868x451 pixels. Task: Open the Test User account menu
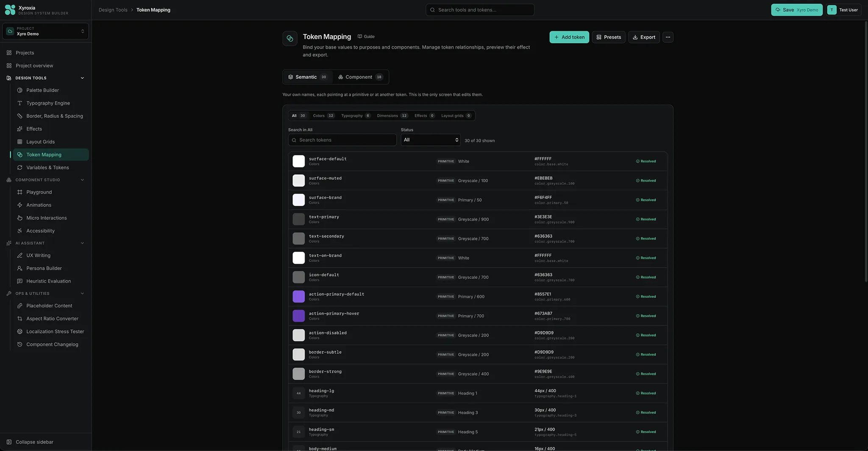click(843, 10)
